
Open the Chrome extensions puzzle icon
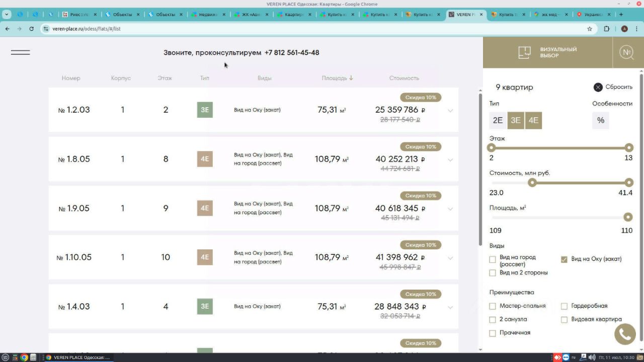tap(607, 29)
